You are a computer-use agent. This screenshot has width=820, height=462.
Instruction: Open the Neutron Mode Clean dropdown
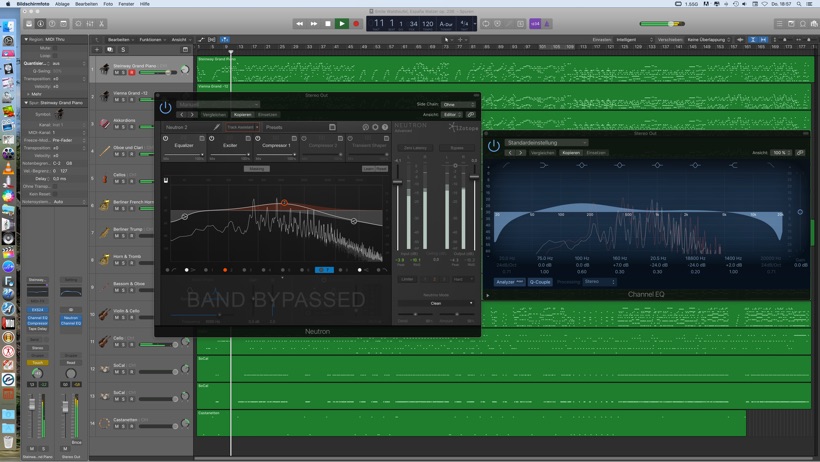point(436,303)
